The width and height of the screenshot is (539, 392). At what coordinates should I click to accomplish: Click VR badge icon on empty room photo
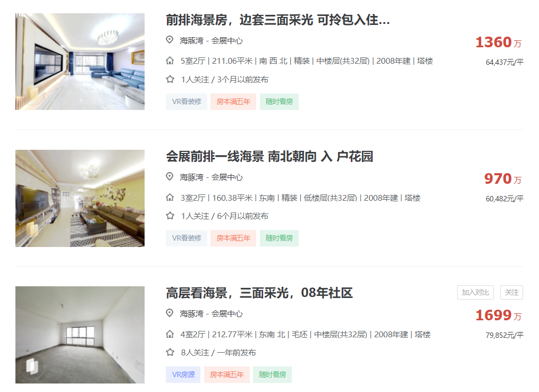(32, 366)
